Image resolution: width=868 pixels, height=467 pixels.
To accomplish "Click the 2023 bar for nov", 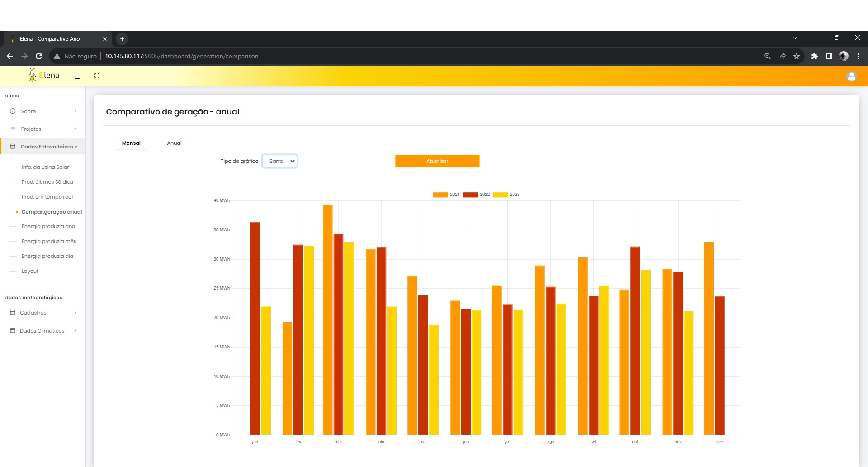I will (x=689, y=373).
